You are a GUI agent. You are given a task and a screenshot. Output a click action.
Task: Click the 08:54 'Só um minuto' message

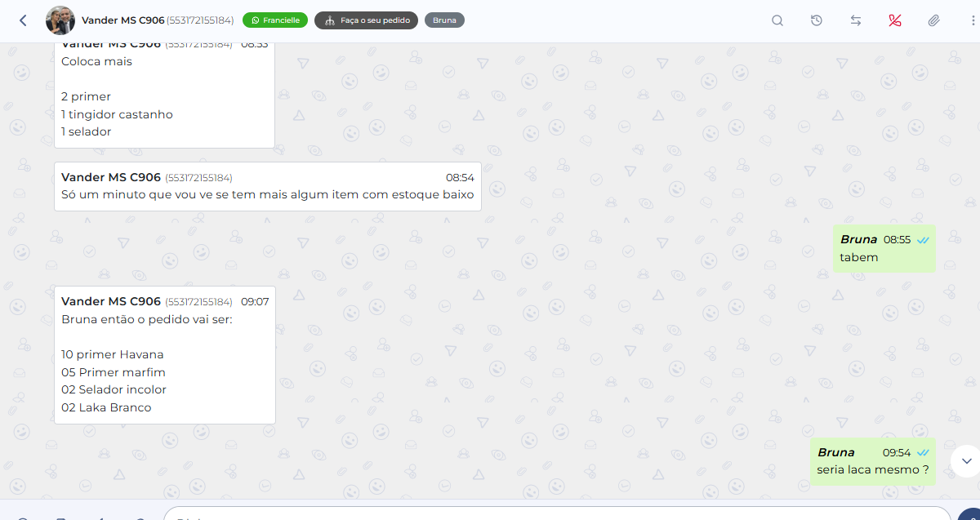268,186
